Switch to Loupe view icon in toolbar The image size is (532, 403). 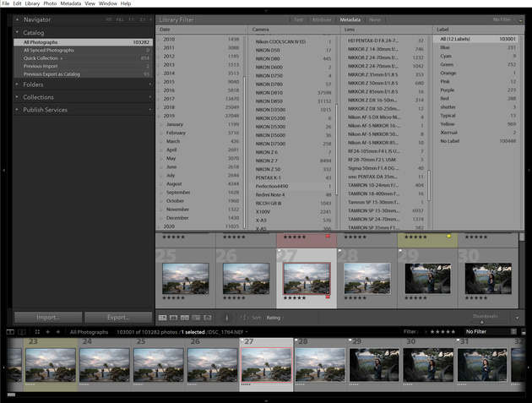point(173,318)
